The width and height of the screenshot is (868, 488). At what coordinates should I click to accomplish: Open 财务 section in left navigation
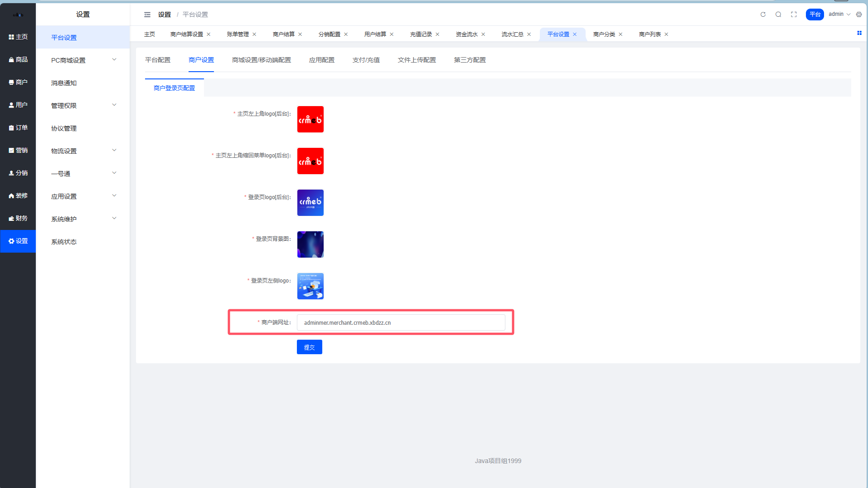(x=18, y=218)
